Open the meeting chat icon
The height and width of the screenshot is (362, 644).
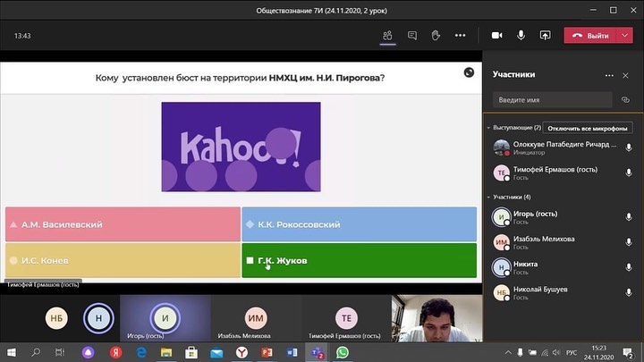412,36
